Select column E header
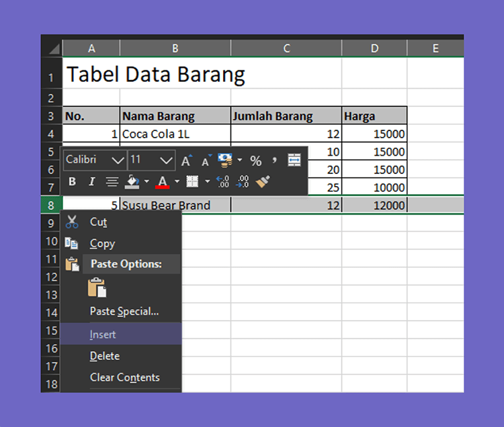 (x=435, y=48)
